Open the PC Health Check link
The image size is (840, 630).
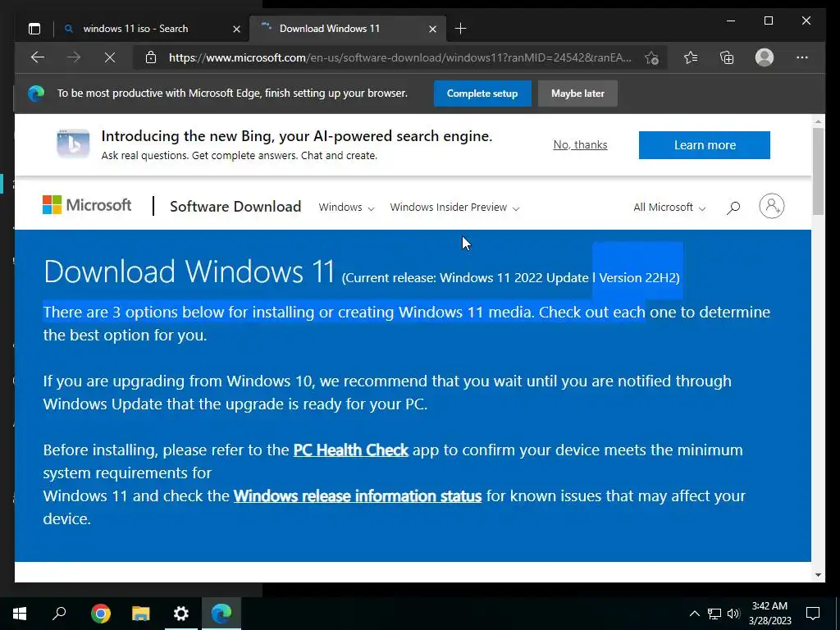(x=351, y=450)
